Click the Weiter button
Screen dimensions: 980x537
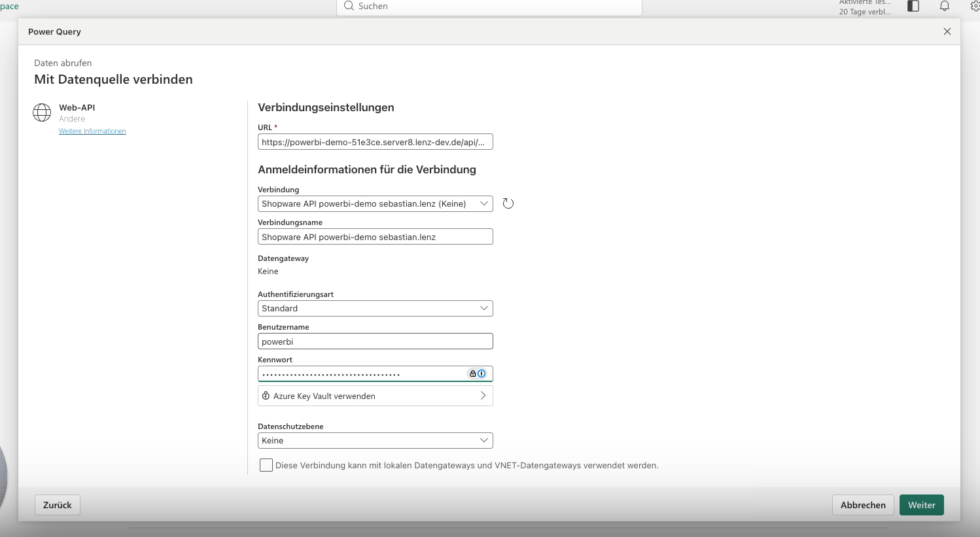click(922, 505)
